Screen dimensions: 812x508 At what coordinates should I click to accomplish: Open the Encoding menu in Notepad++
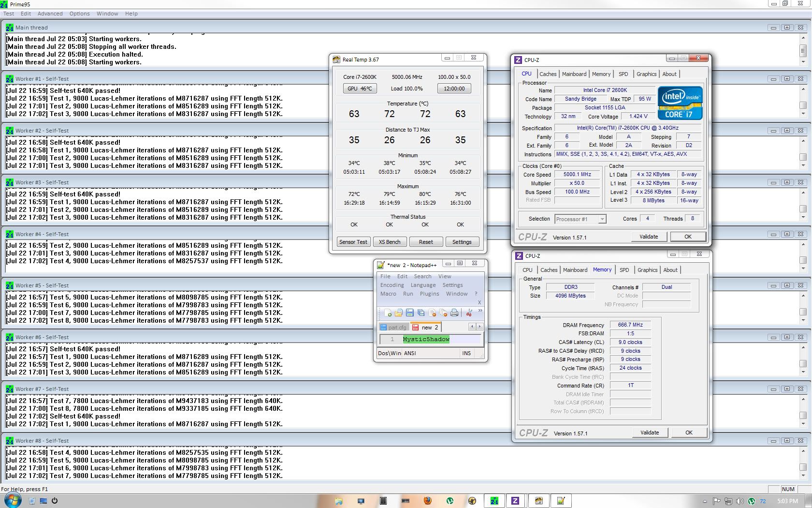point(392,285)
